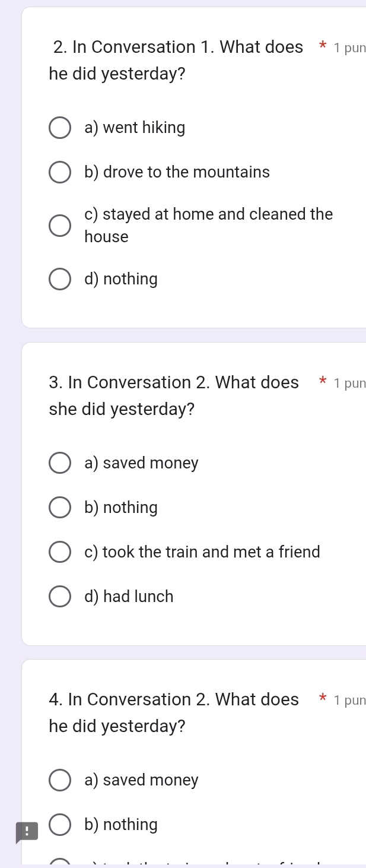Click question 3 'In Conversation 2' heading
Screen dimensions: 366x868
pyautogui.click(x=174, y=396)
